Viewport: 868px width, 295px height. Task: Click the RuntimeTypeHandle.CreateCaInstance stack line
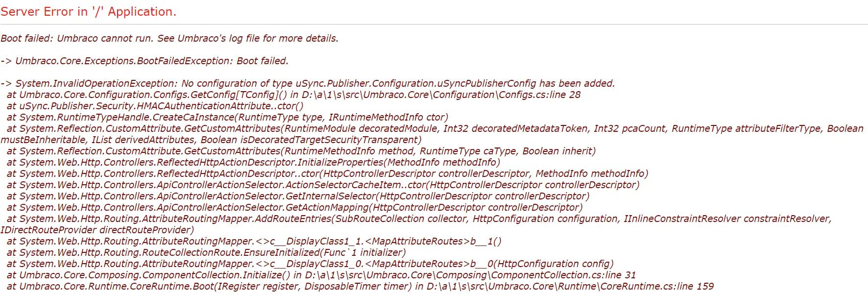[x=227, y=117]
